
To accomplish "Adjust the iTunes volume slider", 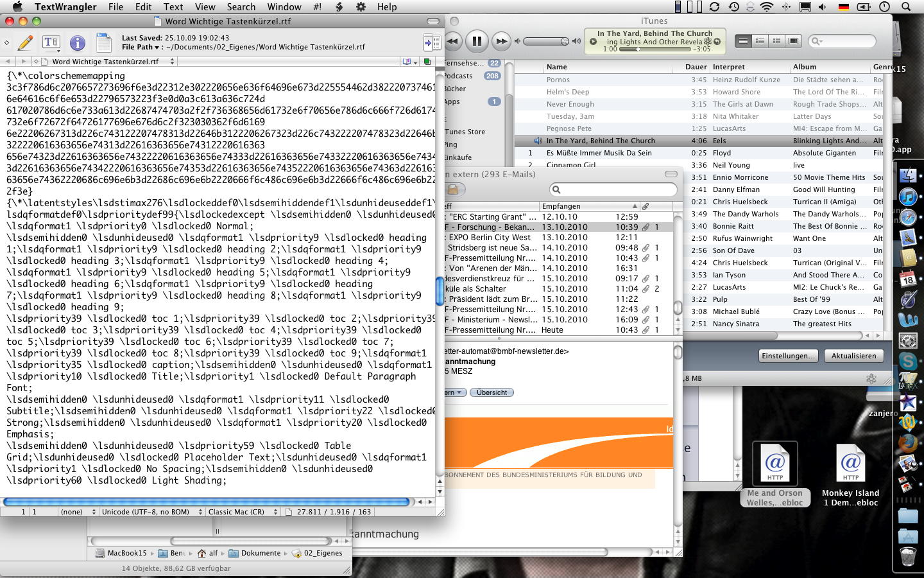I will [x=545, y=41].
